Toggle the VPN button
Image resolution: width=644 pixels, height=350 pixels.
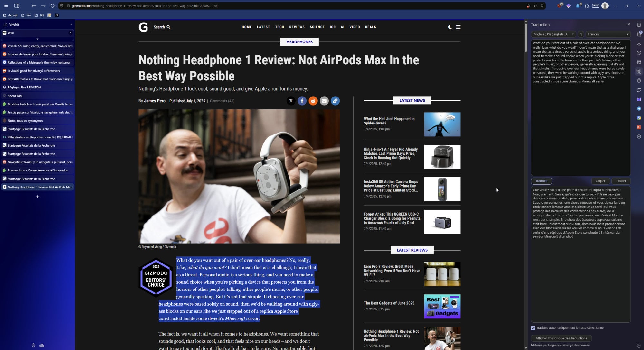point(596,6)
